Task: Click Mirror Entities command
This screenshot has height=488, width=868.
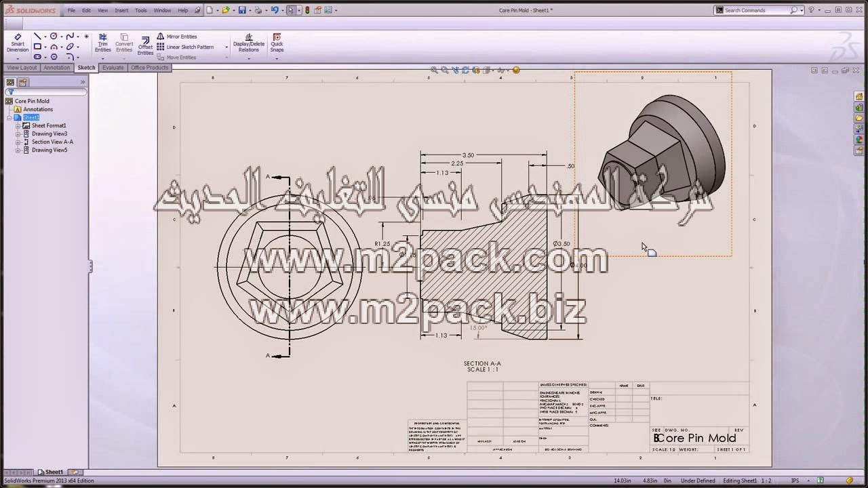Action: coord(177,37)
